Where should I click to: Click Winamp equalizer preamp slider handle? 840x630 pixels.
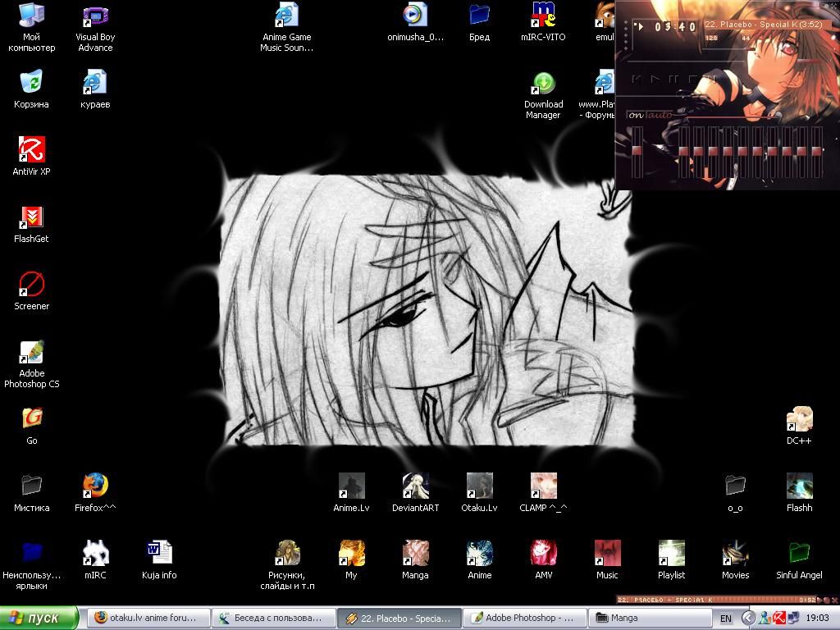tap(637, 151)
